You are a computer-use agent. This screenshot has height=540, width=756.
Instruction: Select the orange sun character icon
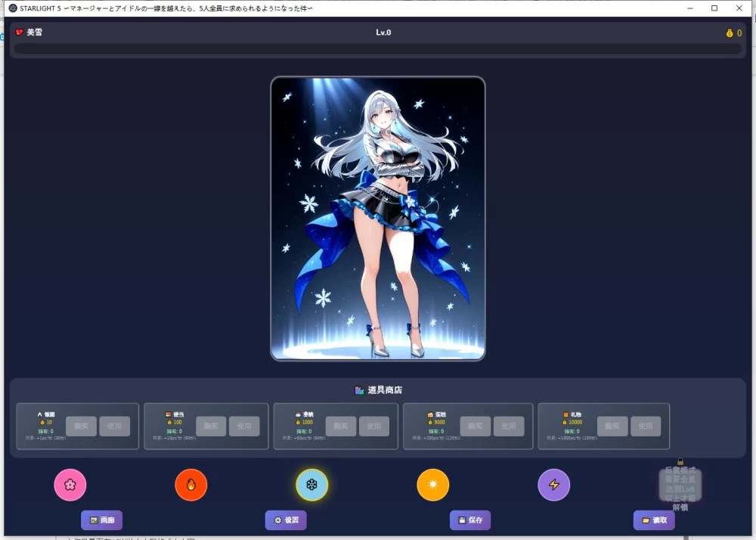coord(433,485)
